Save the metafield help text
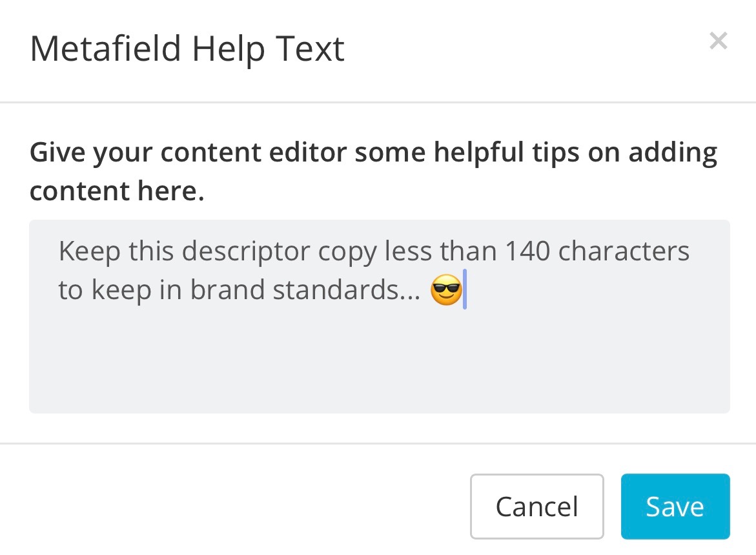This screenshot has height=555, width=756. pos(675,507)
